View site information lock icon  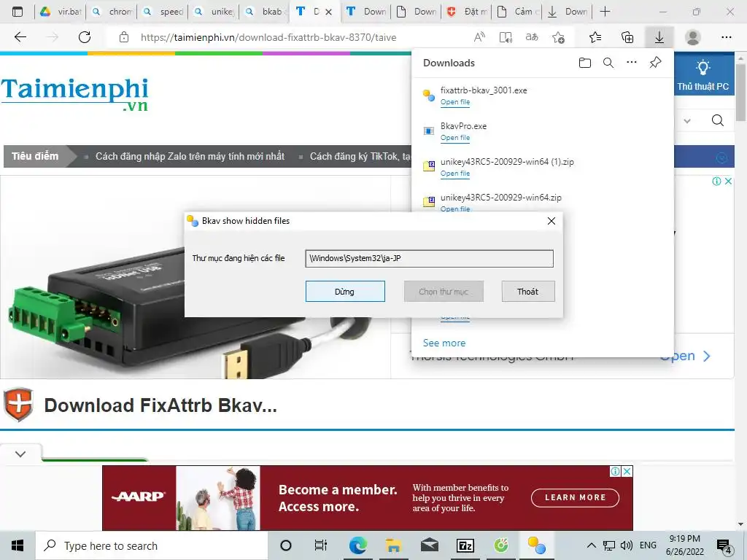coord(124,37)
